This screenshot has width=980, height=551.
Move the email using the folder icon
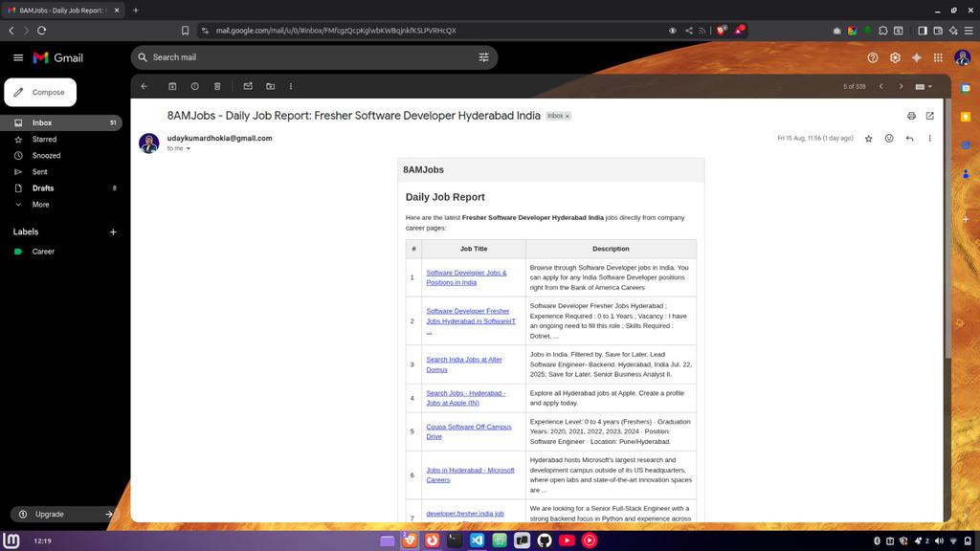pos(270,86)
